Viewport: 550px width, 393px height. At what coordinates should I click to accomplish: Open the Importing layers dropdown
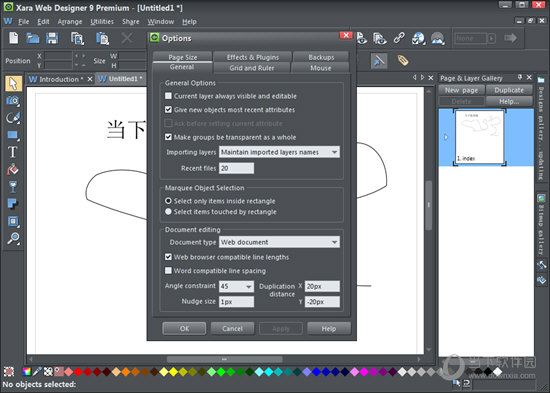click(x=279, y=152)
